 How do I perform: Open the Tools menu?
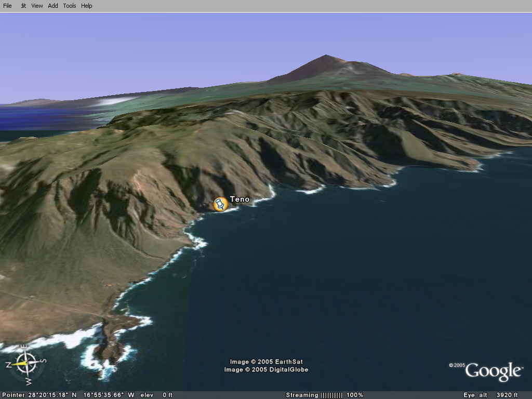click(70, 6)
